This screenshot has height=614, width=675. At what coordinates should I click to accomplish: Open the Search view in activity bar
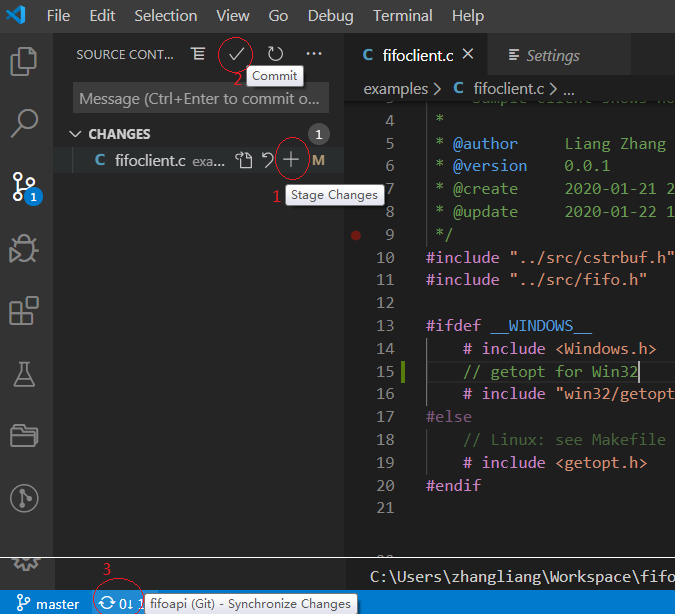24,124
